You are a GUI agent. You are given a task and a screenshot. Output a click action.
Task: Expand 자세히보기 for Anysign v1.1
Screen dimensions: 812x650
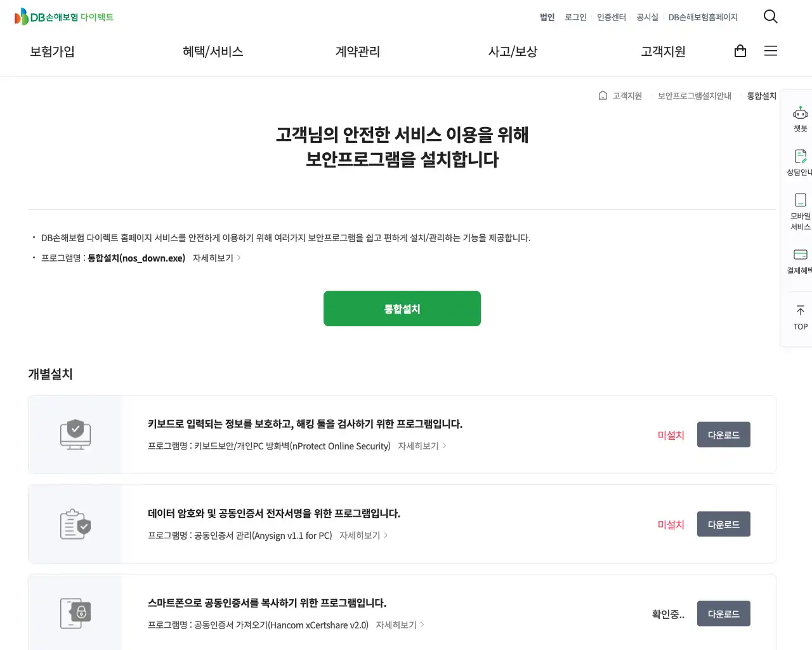click(x=363, y=536)
